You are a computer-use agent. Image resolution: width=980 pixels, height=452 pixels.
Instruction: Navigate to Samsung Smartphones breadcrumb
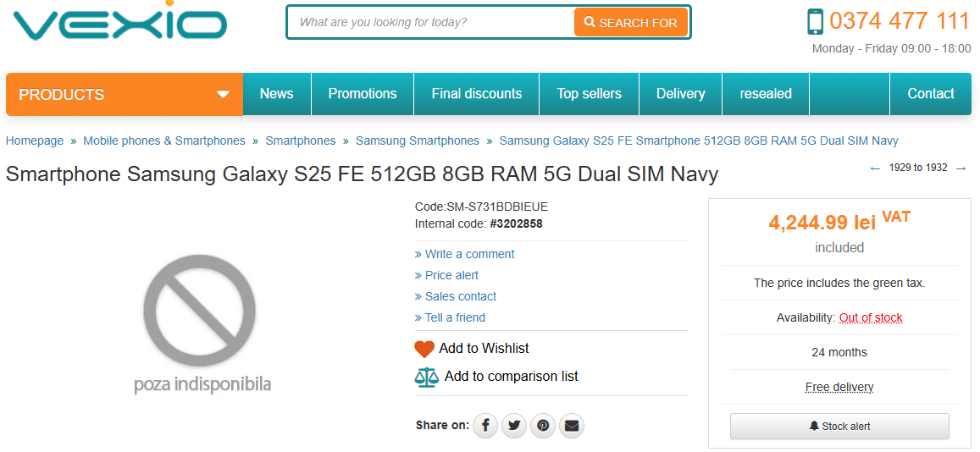418,141
